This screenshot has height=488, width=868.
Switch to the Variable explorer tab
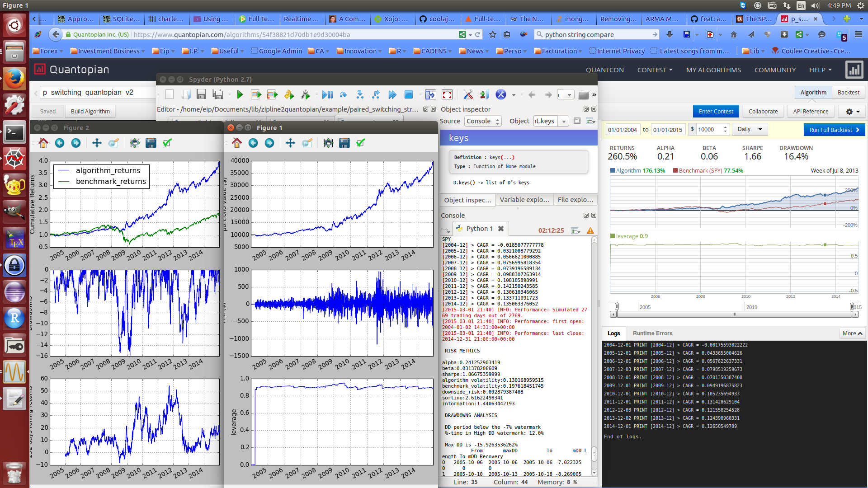pos(524,200)
